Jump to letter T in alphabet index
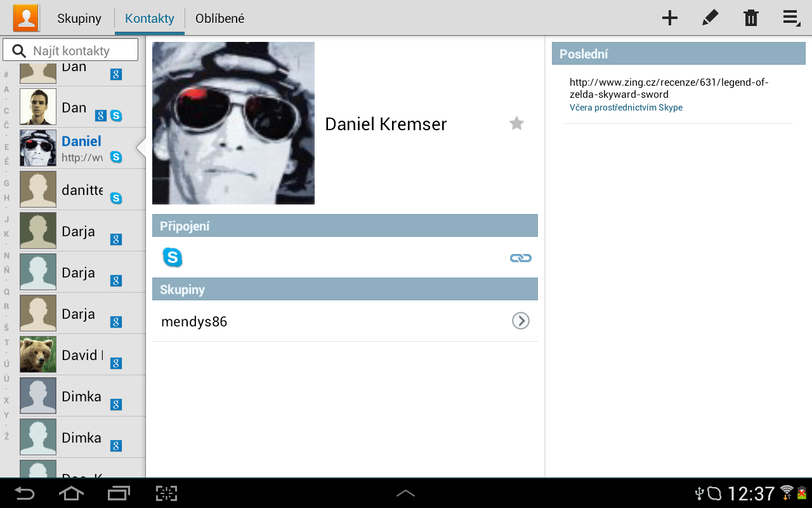Image resolution: width=812 pixels, height=508 pixels. pos(6,343)
